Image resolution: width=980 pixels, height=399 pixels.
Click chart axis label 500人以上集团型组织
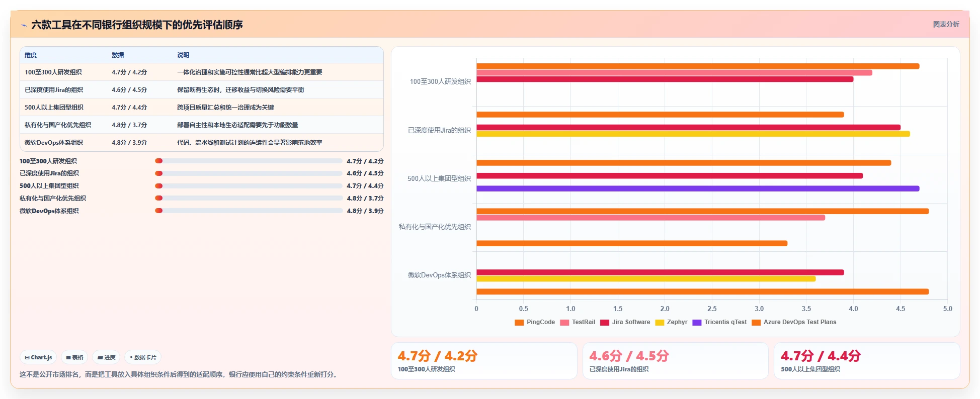(x=439, y=178)
